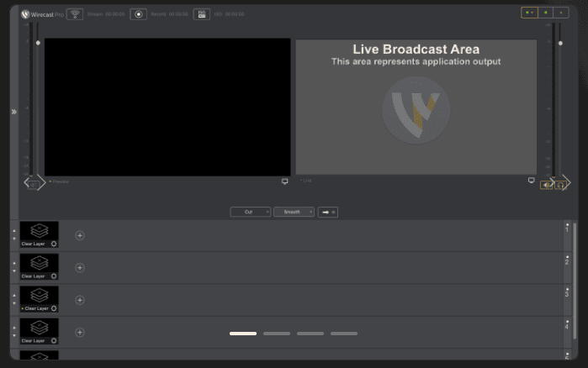588x368 pixels.
Task: Move layer 3 up with the up arrow
Action: click(x=14, y=296)
